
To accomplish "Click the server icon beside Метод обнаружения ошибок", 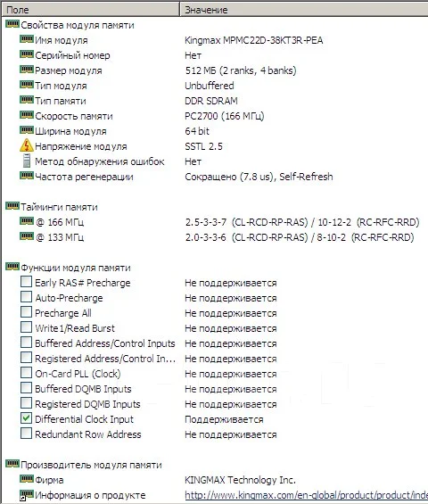I will pos(27,161).
